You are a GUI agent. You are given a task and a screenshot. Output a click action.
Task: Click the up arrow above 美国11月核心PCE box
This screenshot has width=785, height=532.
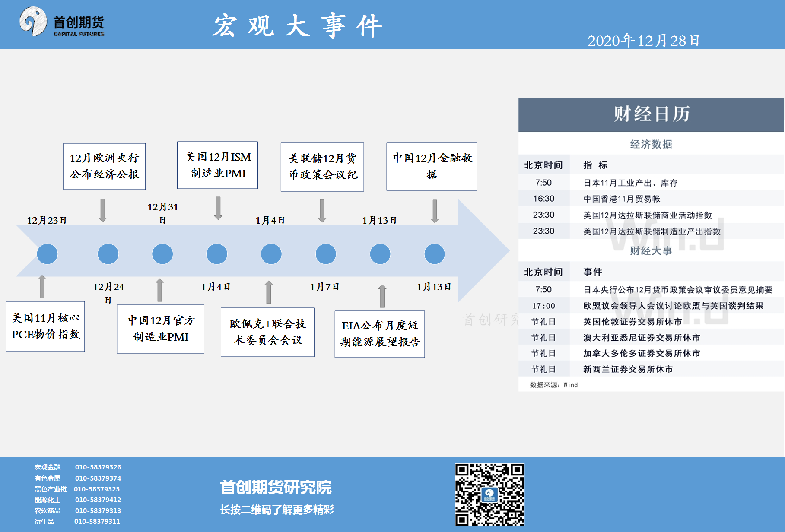pos(42,287)
